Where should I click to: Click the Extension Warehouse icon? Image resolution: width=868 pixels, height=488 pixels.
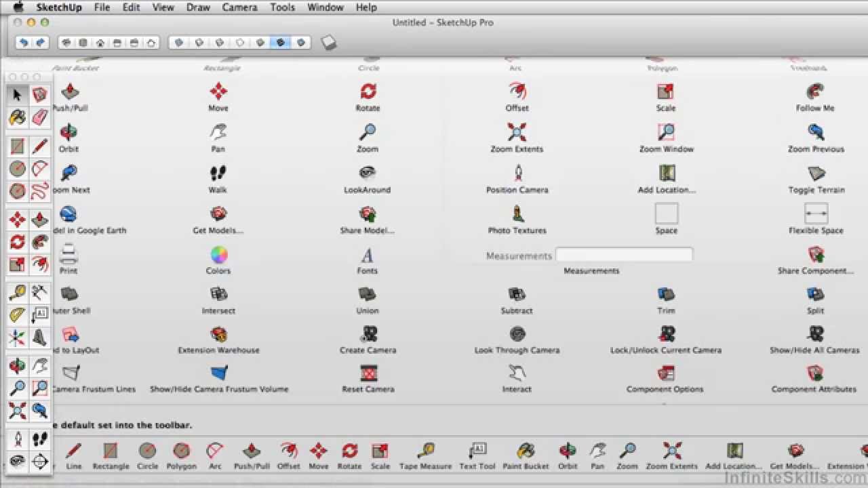(218, 333)
